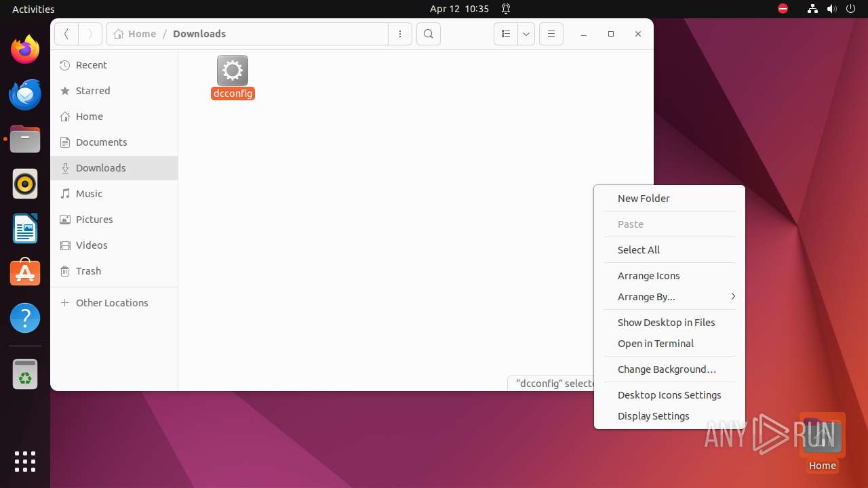Go forward in Files navigation
868x488 pixels.
pyautogui.click(x=90, y=34)
